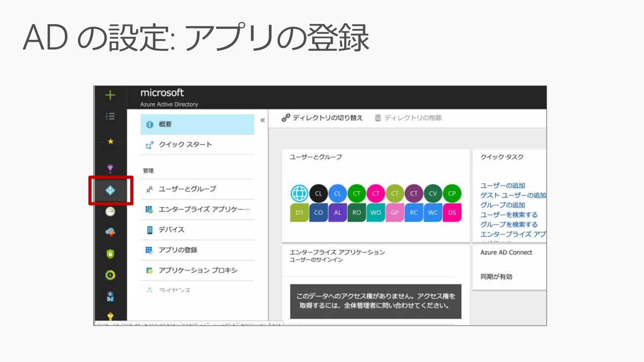
Task: Click ディレクトリの切り替え toolbar button
Action: coord(322,118)
